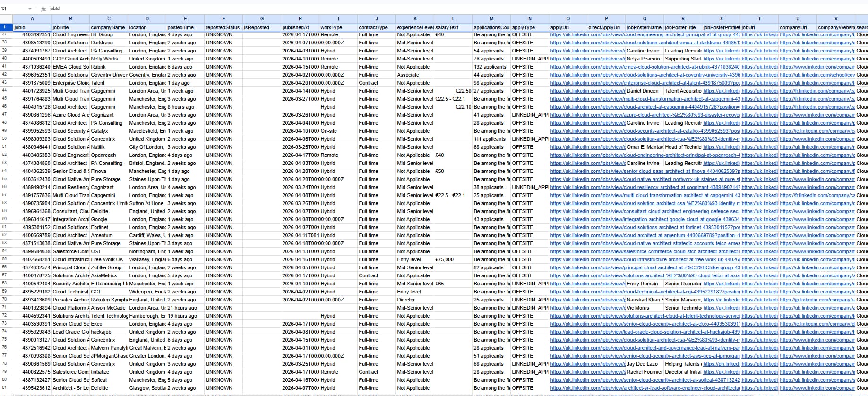Viewport: 868px width, 396px height.
Task: Open the Name Box dropdown arrow
Action: click(x=30, y=9)
